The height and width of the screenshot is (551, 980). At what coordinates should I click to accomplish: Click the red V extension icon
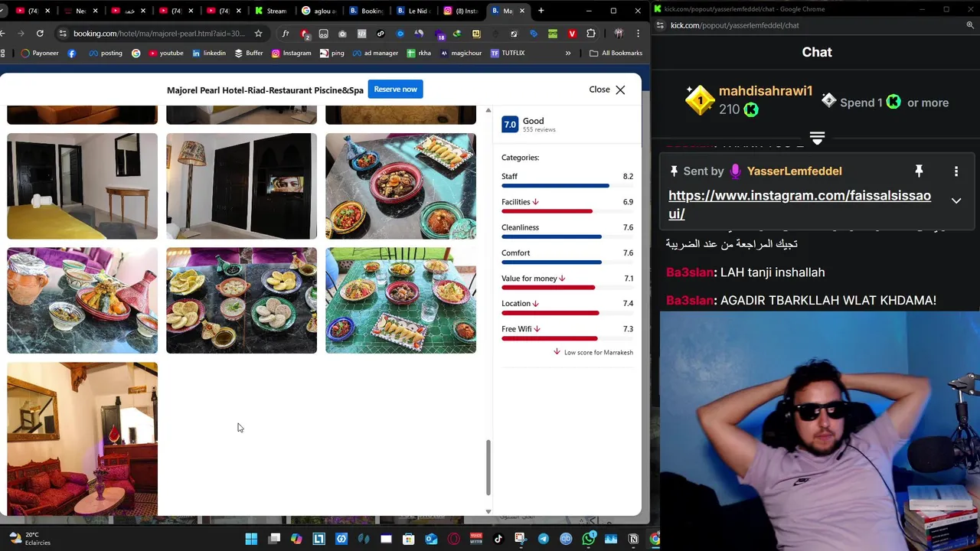pos(572,34)
